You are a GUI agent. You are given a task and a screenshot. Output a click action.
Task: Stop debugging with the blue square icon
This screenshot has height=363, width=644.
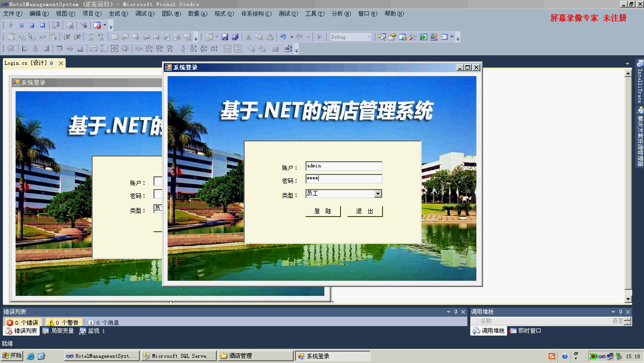[x=32, y=25]
